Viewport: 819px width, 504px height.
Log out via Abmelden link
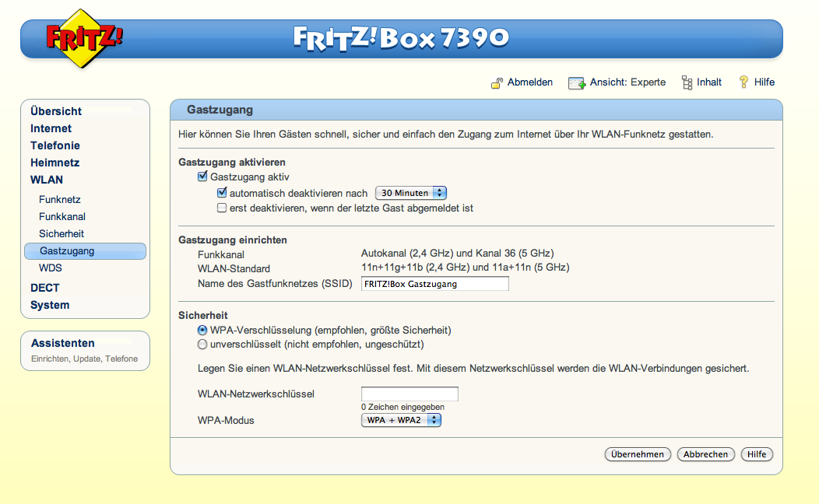(x=529, y=82)
